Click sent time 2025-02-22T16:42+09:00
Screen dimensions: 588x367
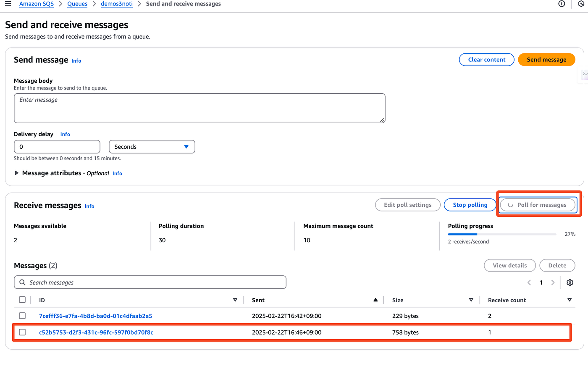287,316
